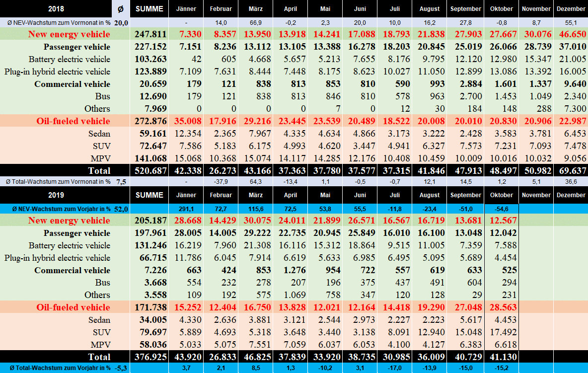Select 2018 MPV sum 141.068
This screenshot has height=373, width=588.
tap(150, 158)
